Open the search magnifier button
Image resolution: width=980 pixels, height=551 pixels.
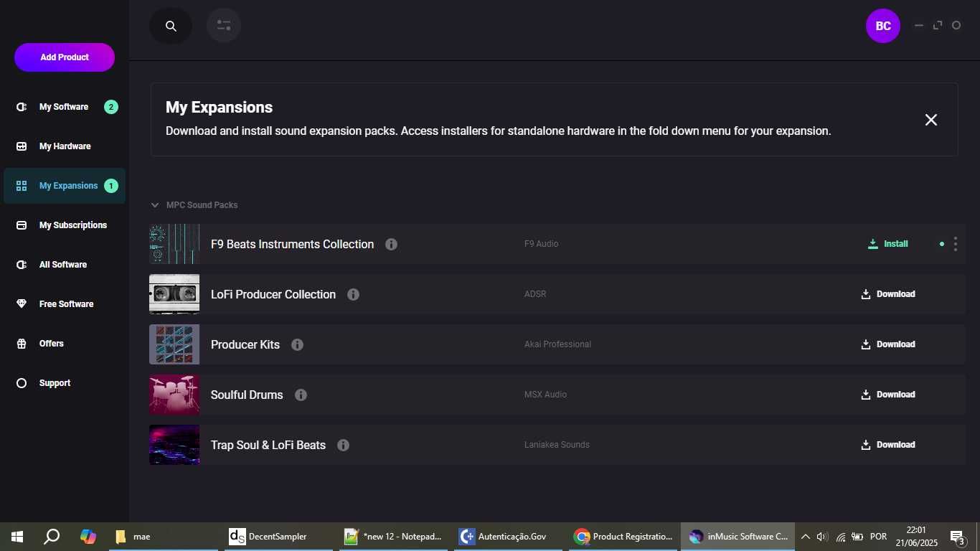click(171, 26)
